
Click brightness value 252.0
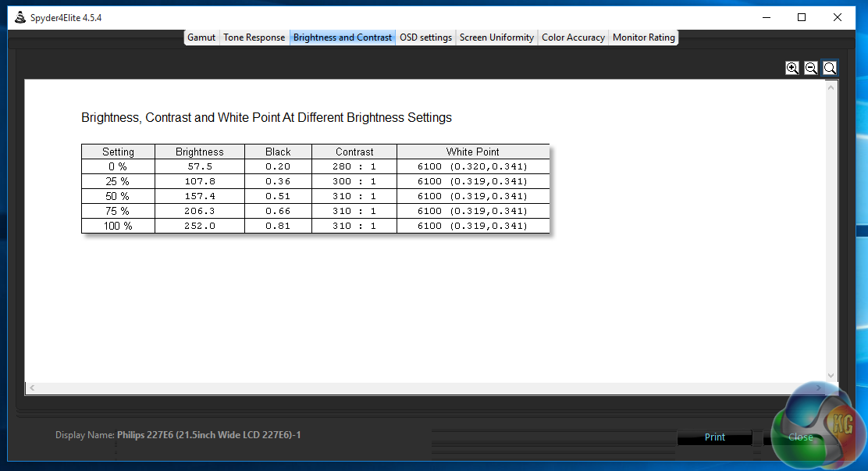point(200,226)
